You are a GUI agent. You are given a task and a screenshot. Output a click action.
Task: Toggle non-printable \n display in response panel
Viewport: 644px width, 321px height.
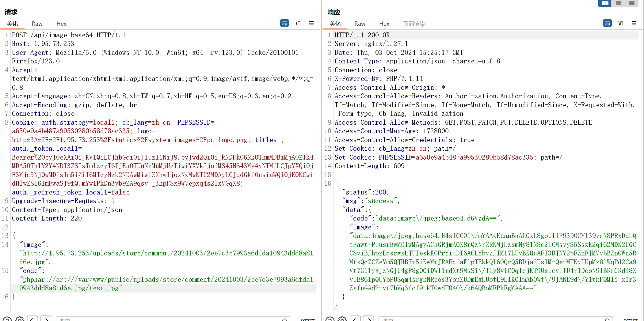click(x=621, y=23)
